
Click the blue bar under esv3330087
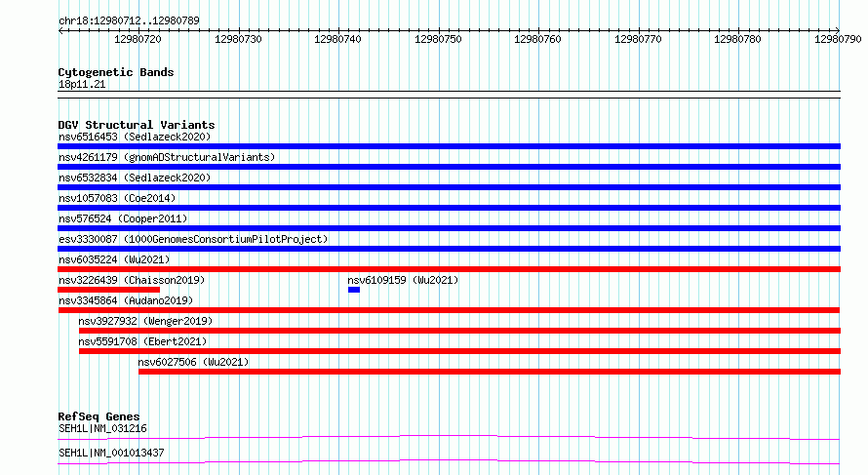[449, 249]
